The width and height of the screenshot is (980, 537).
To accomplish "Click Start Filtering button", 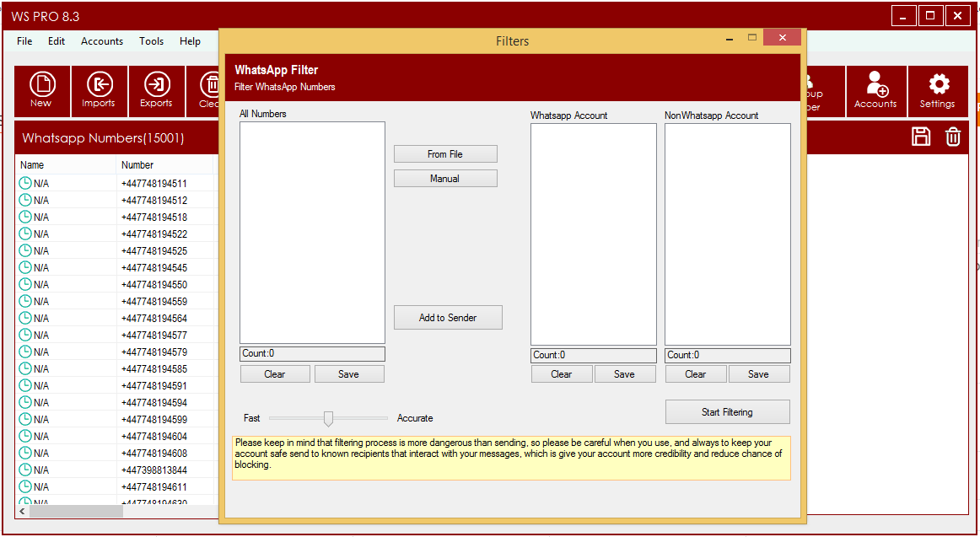I will (728, 412).
